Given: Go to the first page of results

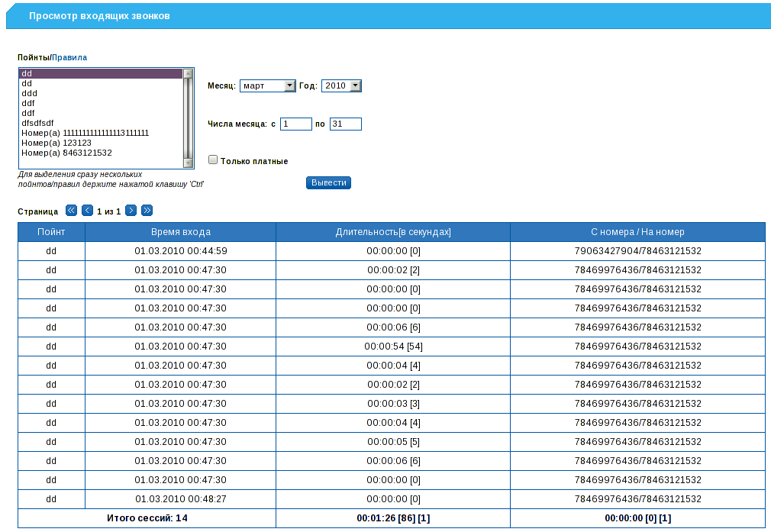Looking at the screenshot, I should pos(71,211).
